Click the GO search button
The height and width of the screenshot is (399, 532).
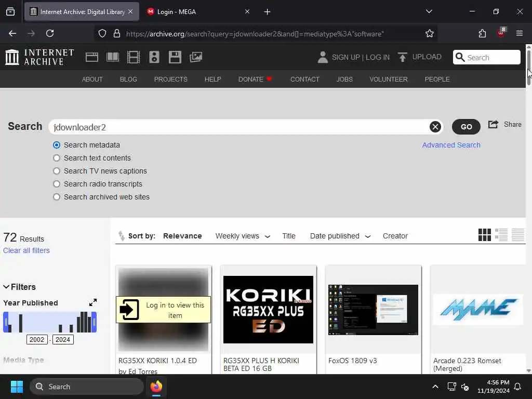(x=466, y=127)
